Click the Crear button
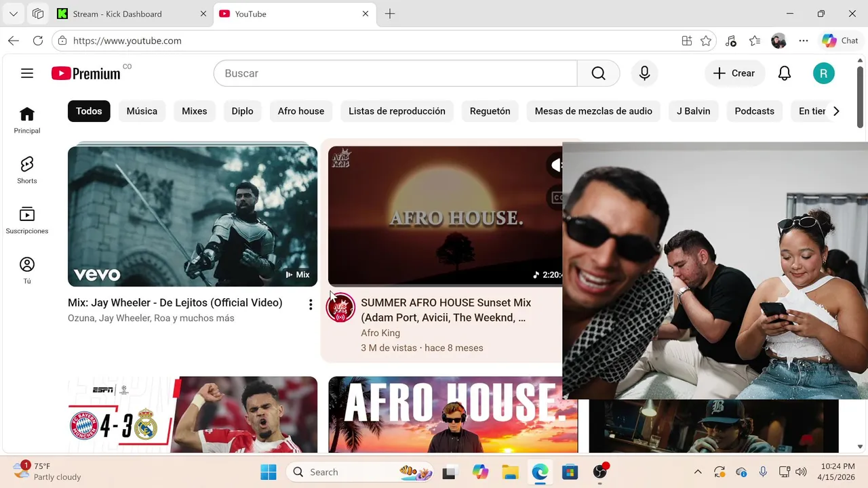 pos(734,73)
